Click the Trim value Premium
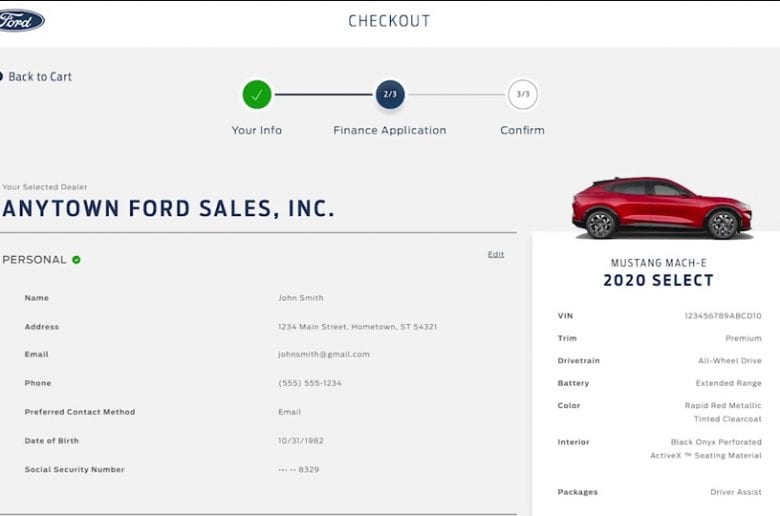The width and height of the screenshot is (780, 516). [x=743, y=338]
